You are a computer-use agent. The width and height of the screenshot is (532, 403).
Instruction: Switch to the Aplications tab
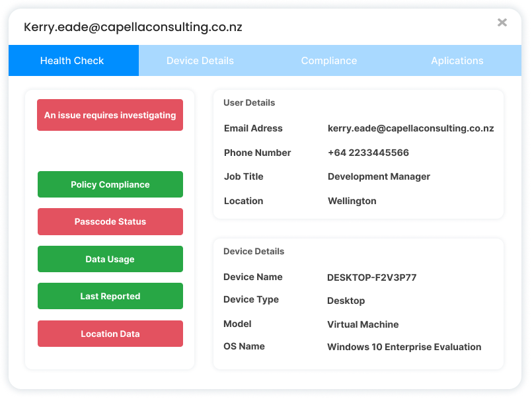point(457,60)
